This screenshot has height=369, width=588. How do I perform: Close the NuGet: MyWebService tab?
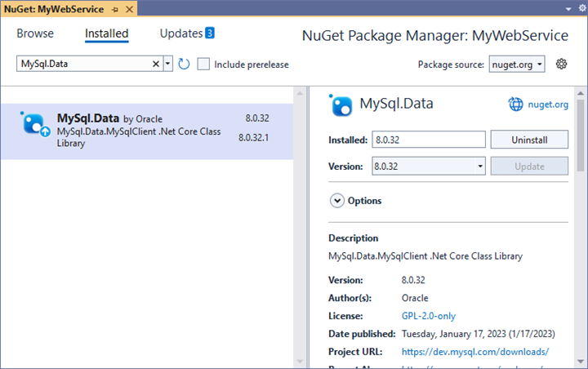130,7
